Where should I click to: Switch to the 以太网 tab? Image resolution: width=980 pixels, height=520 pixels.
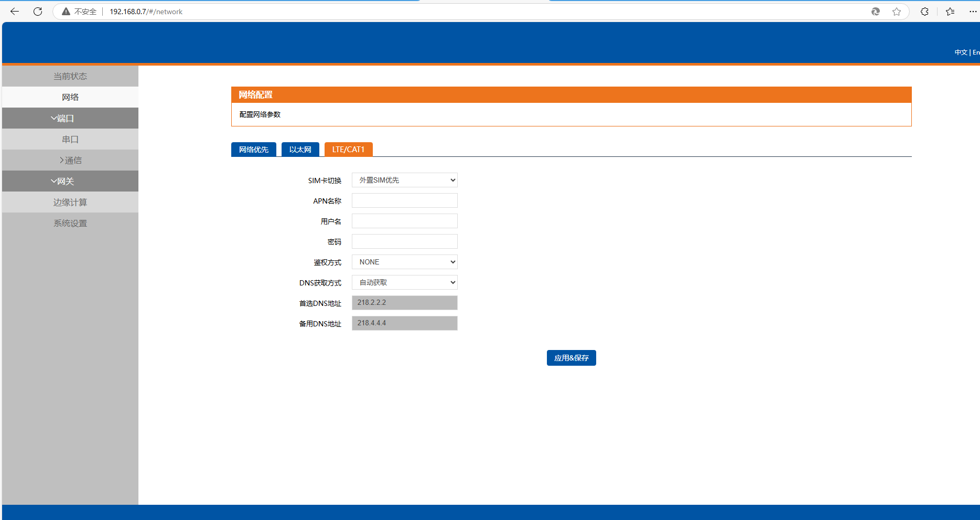(x=300, y=150)
